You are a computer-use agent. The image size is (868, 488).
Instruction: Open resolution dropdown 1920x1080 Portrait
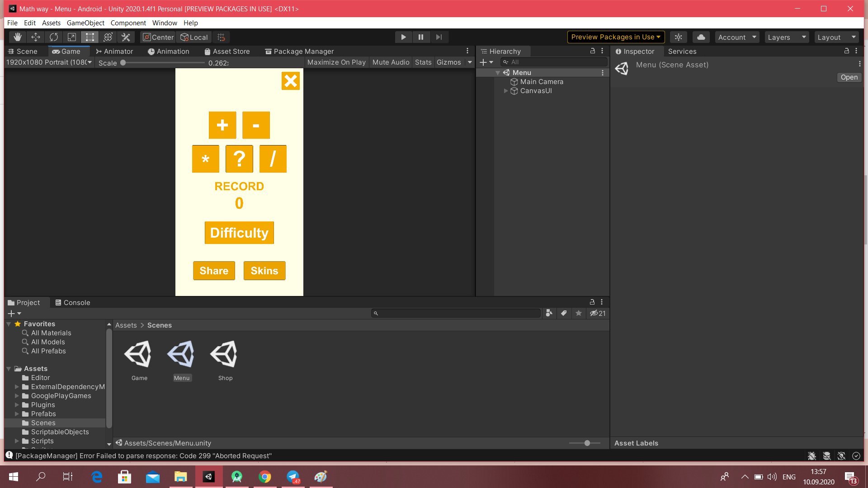(49, 62)
